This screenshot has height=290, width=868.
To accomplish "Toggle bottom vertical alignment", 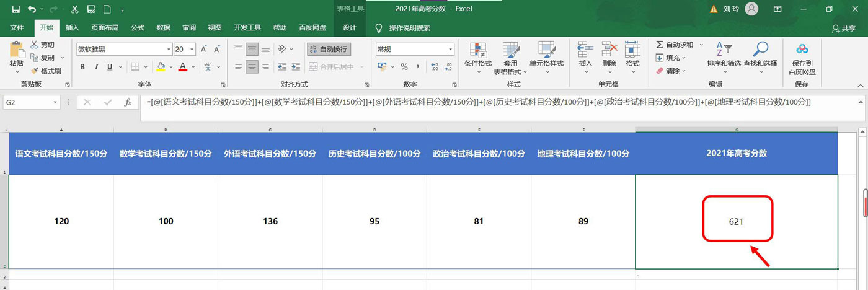I will tap(265, 49).
